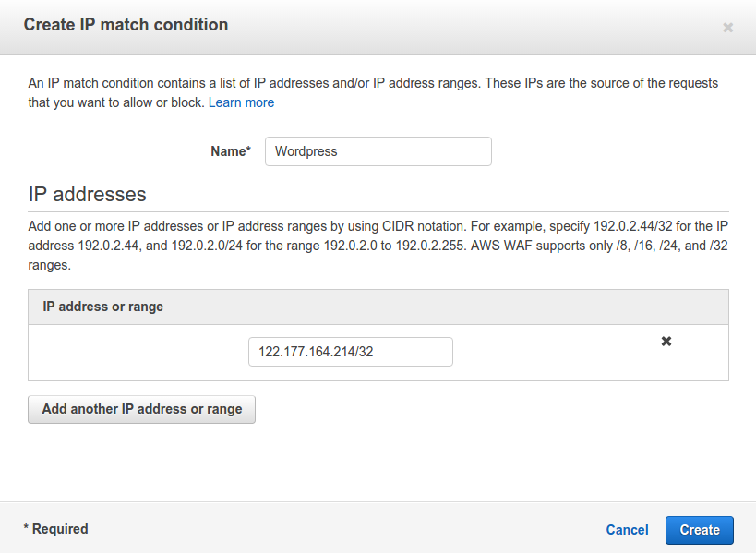Focus the Name field containing Wordpress
756x553 pixels.
(378, 151)
